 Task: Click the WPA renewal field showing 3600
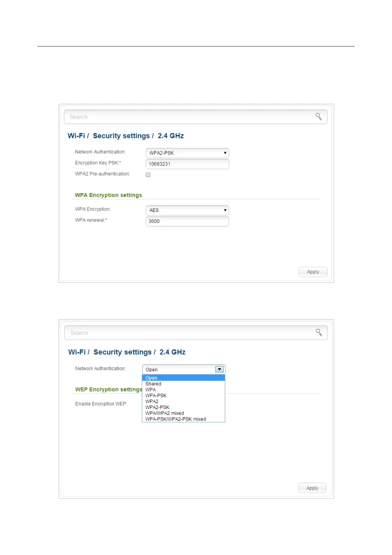187,221
